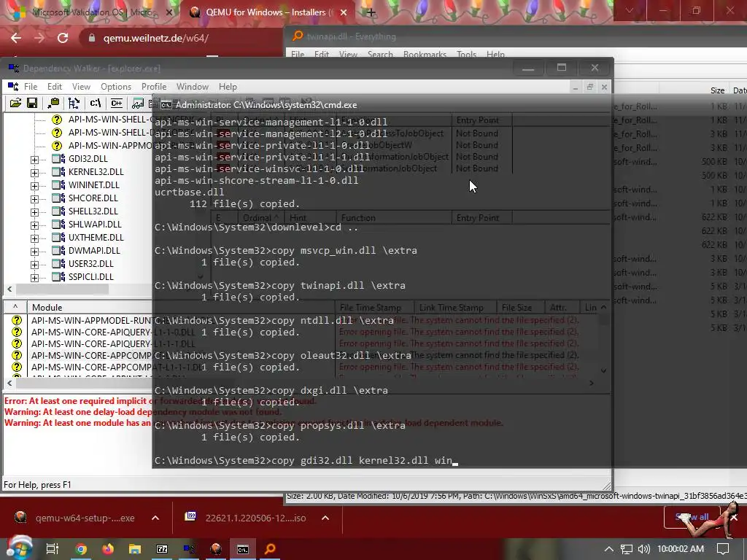This screenshot has height=560, width=747.
Task: Click the Chrome address bar URL
Action: click(x=156, y=38)
